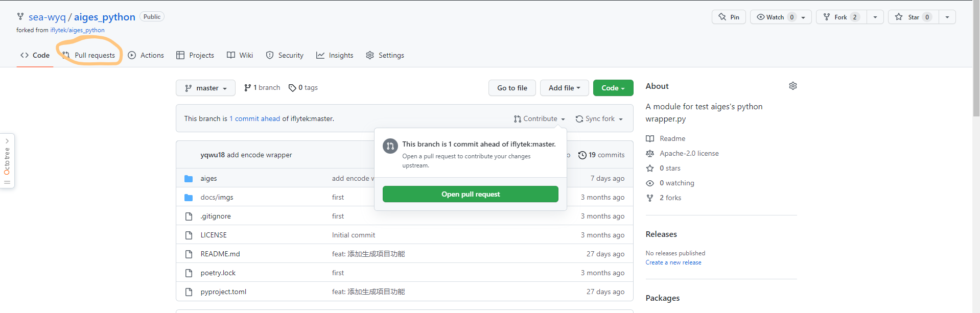Click the pyproject.toml file icon
The height and width of the screenshot is (313, 980).
189,292
